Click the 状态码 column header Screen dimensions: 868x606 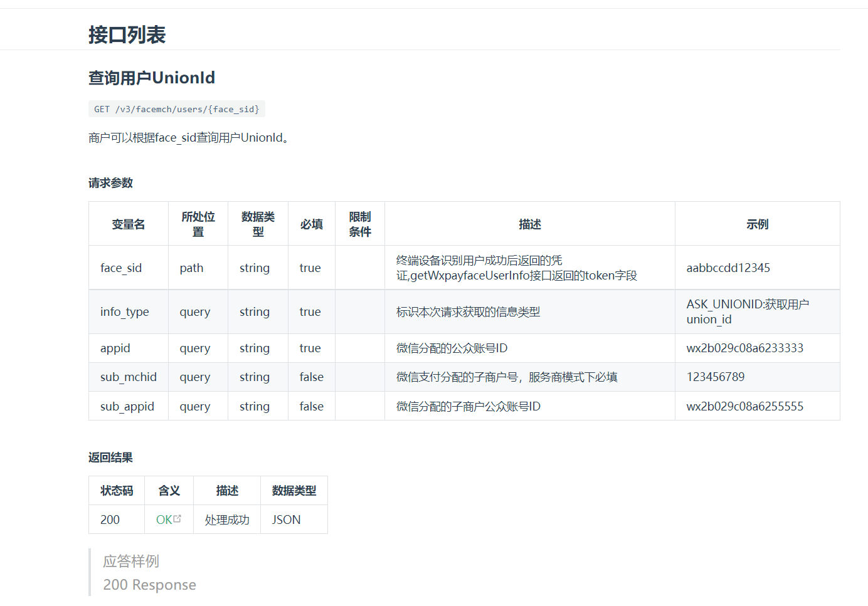[117, 491]
